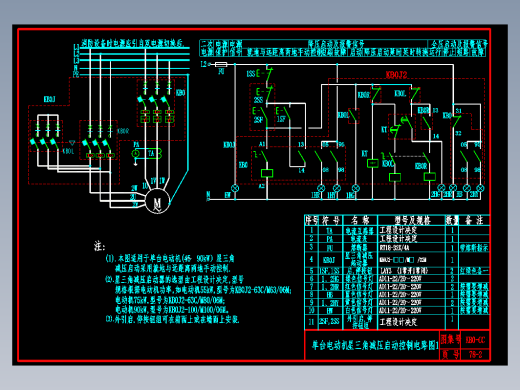520x390 pixels.
Task: Click the FU fuse symbol near L2
Action: coord(221,64)
